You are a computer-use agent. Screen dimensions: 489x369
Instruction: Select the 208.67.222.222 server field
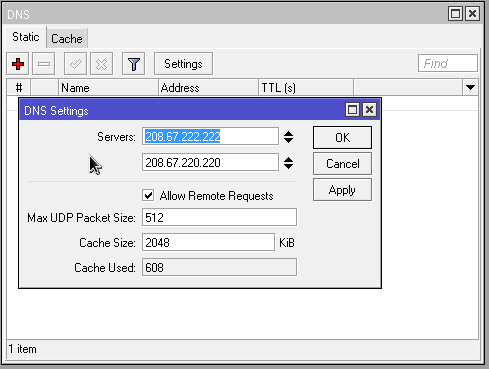[x=210, y=136]
